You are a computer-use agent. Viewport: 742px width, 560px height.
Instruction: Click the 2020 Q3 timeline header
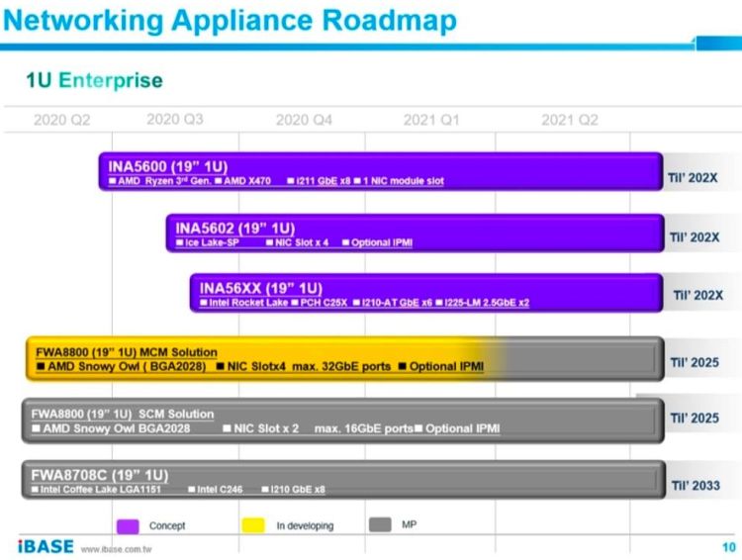coord(175,119)
